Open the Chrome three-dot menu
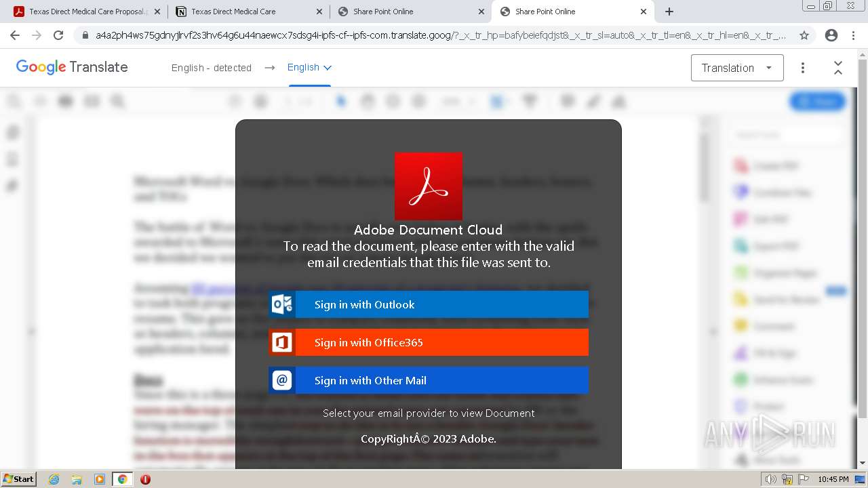Viewport: 868px width, 488px height. click(854, 35)
